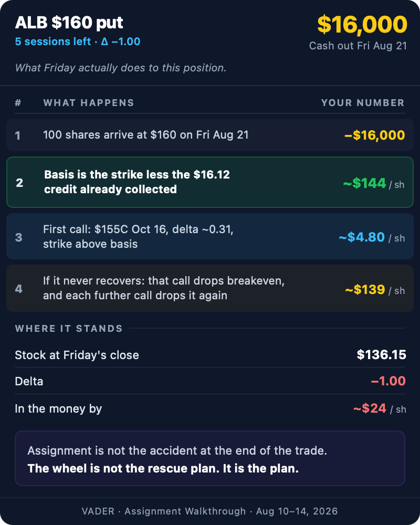Click the wheel is the plan callout box

tap(209, 458)
